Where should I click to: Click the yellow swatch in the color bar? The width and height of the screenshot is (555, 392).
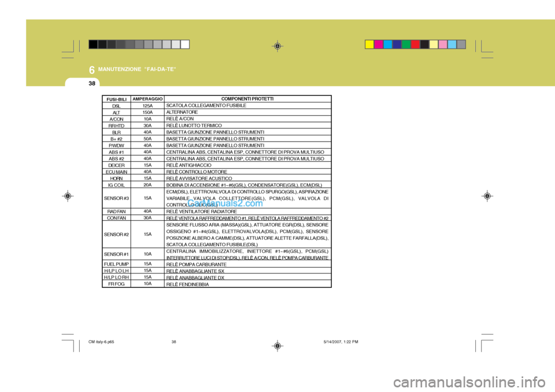click(x=369, y=45)
